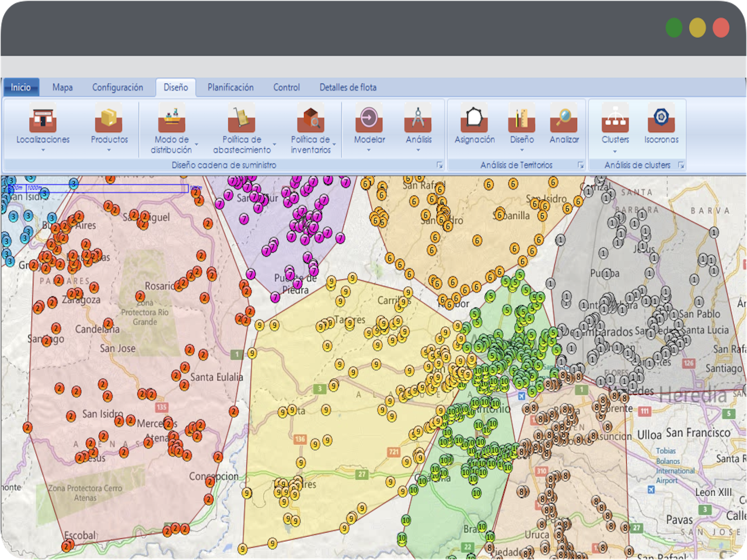Open dropdown arrow under Localizaciones
The height and width of the screenshot is (560, 747).
click(x=43, y=150)
